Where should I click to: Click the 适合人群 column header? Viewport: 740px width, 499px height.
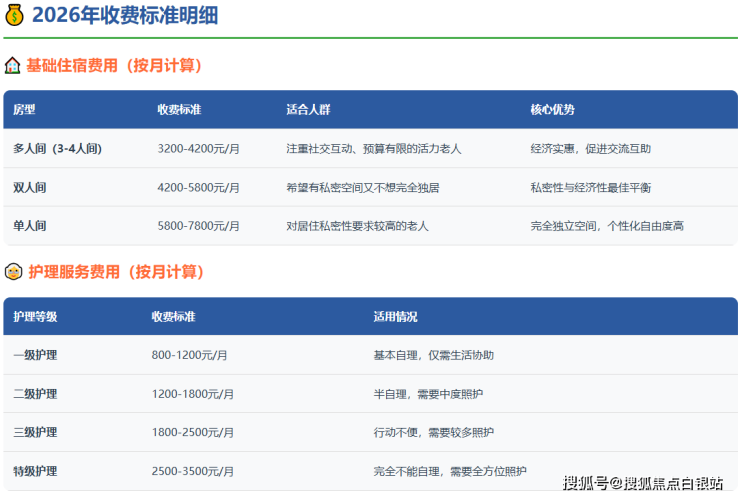[x=308, y=110]
